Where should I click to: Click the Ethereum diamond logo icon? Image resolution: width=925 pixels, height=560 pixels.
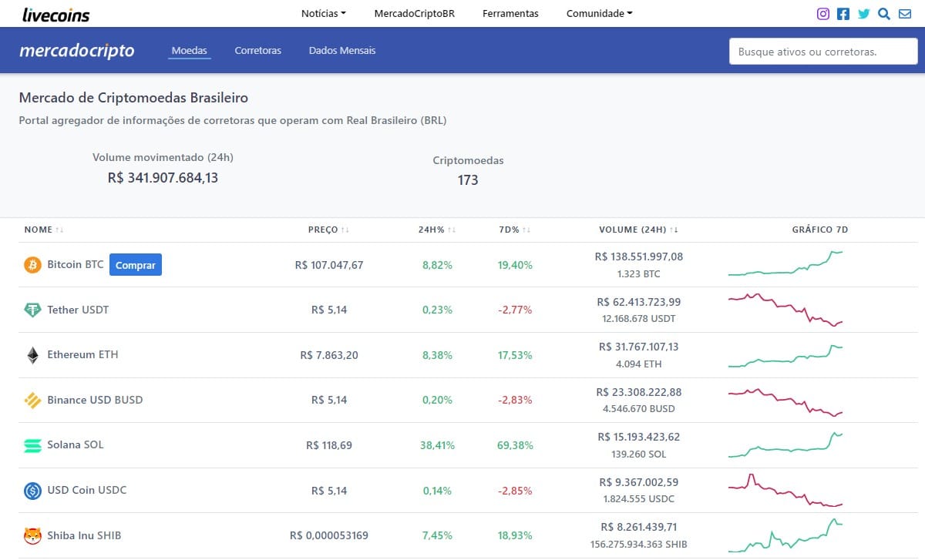(32, 355)
